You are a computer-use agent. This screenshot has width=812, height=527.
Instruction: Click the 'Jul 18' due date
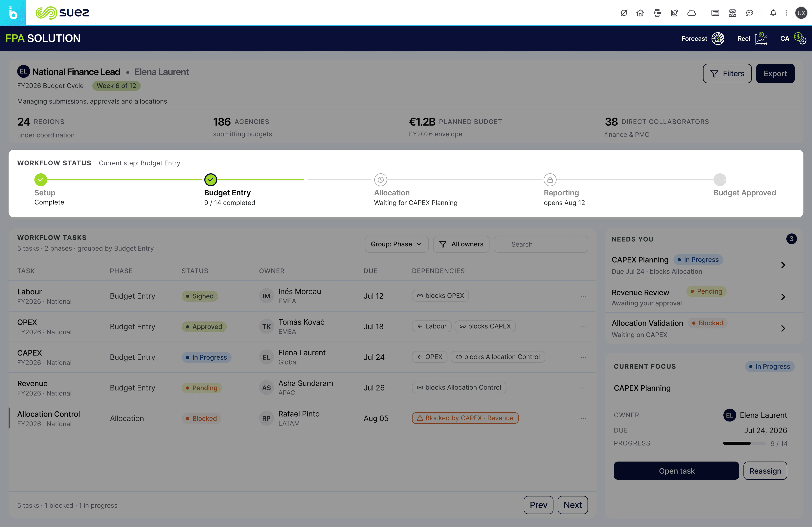[373, 327]
